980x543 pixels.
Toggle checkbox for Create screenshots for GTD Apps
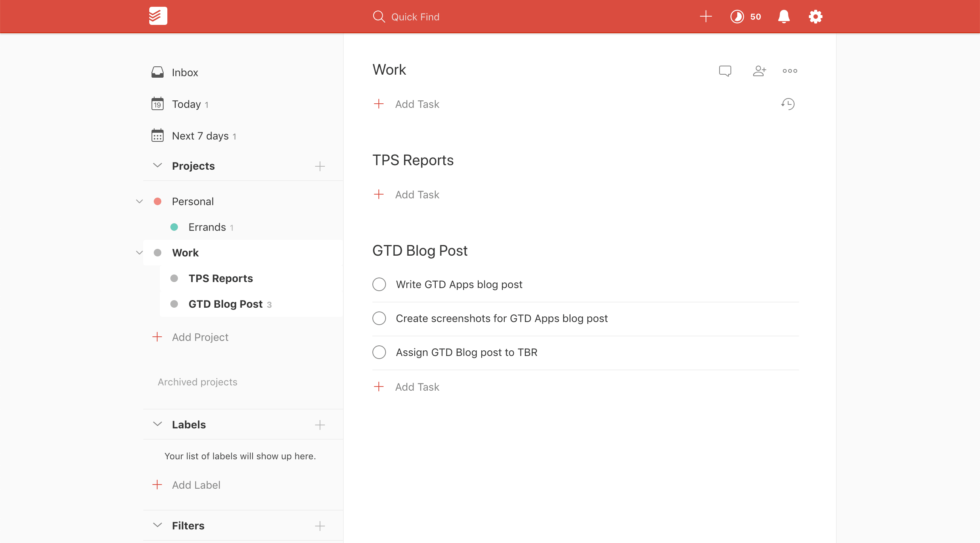378,318
